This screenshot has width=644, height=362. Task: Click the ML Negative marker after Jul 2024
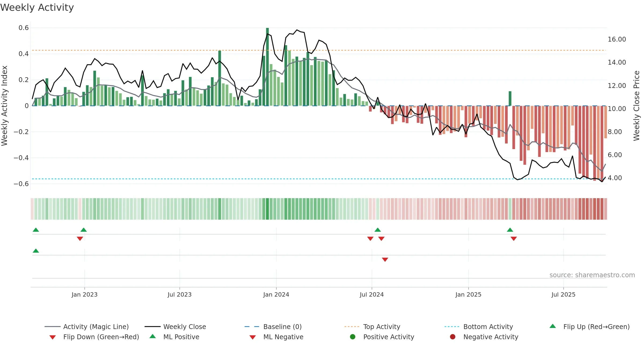click(385, 260)
